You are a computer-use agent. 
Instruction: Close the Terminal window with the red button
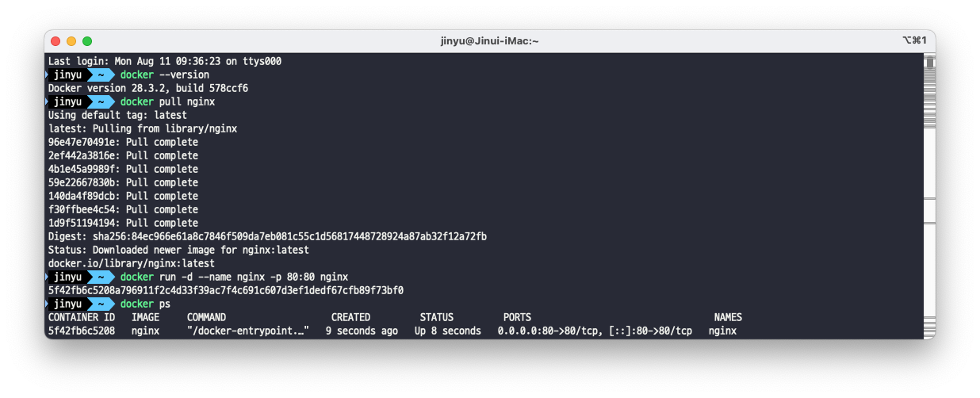coord(56,40)
